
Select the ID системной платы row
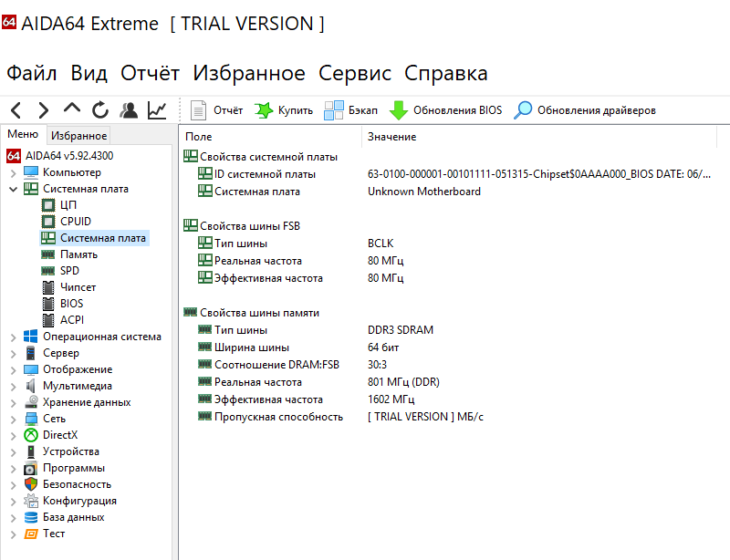pos(454,174)
